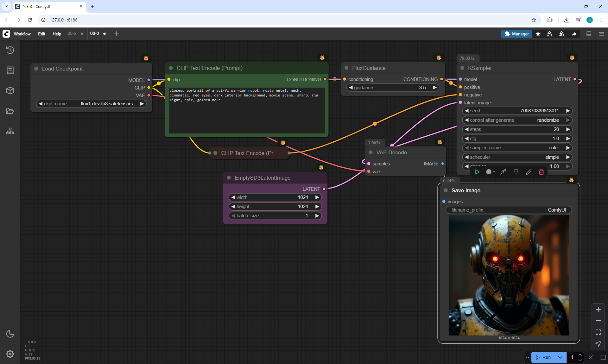Open the node color picker dropdown

[491, 172]
